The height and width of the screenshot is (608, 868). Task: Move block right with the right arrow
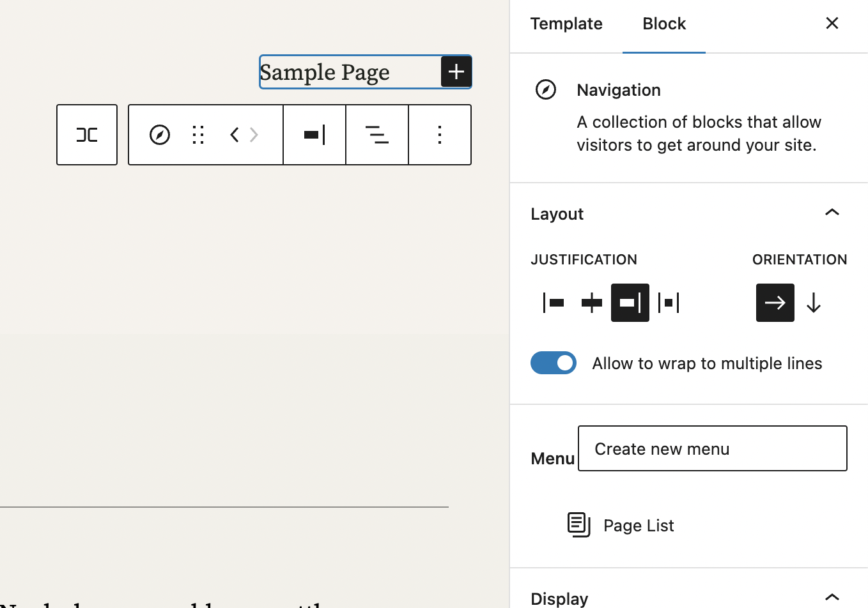[x=254, y=135]
